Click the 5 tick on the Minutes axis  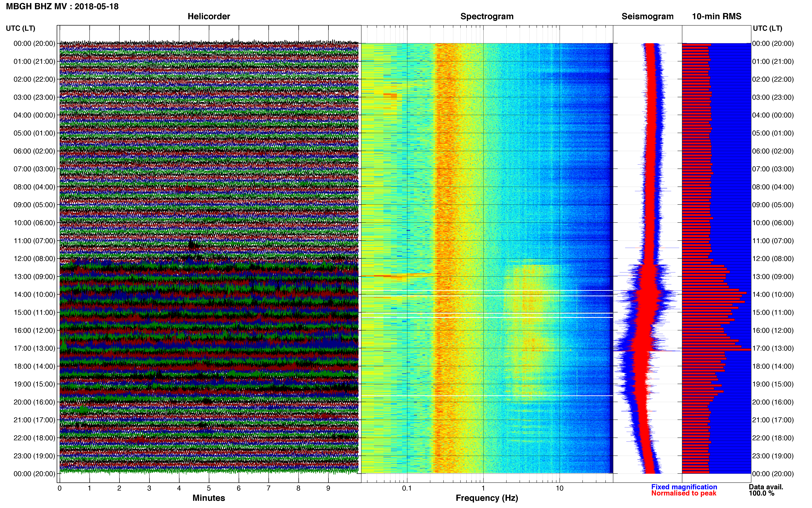tap(209, 488)
